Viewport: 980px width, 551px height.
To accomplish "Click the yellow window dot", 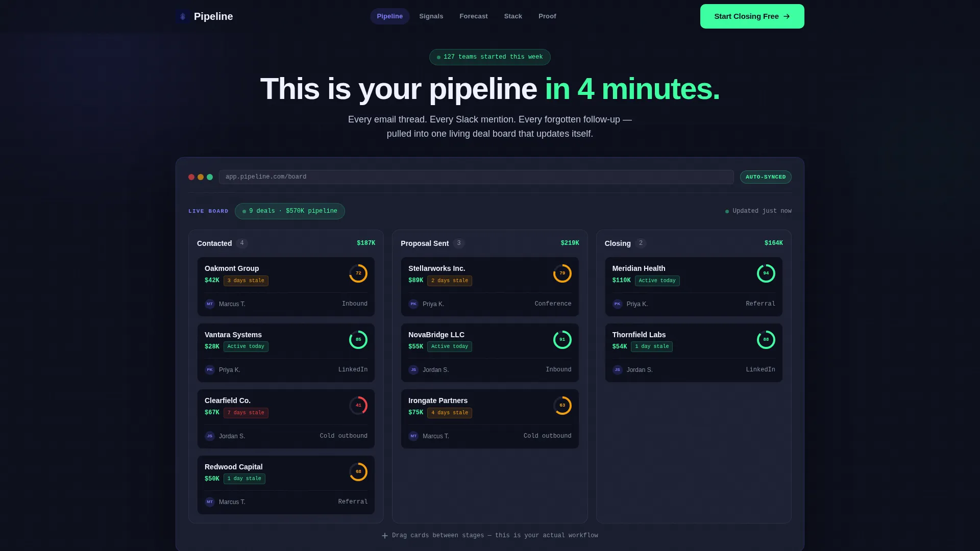I will (x=201, y=177).
